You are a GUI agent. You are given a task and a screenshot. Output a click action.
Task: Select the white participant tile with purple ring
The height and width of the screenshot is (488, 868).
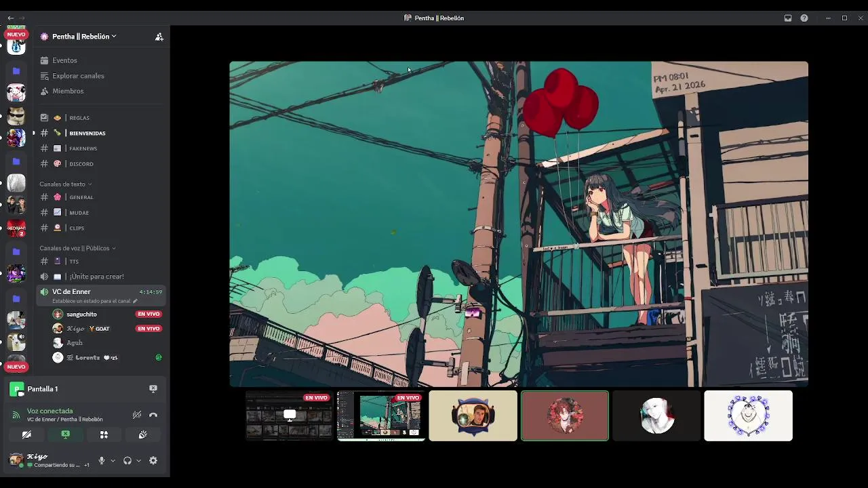748,415
